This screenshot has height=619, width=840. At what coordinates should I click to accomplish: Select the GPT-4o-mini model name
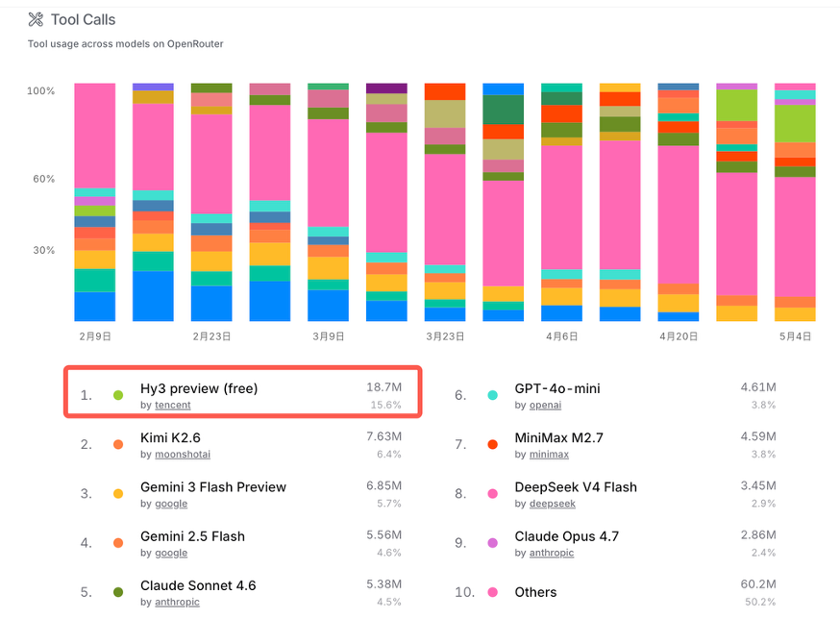[x=557, y=388]
